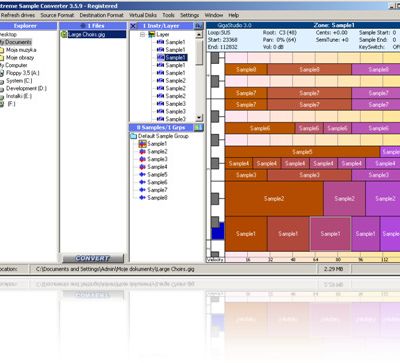Click the 32 mark on Velocity ruler

(270, 260)
